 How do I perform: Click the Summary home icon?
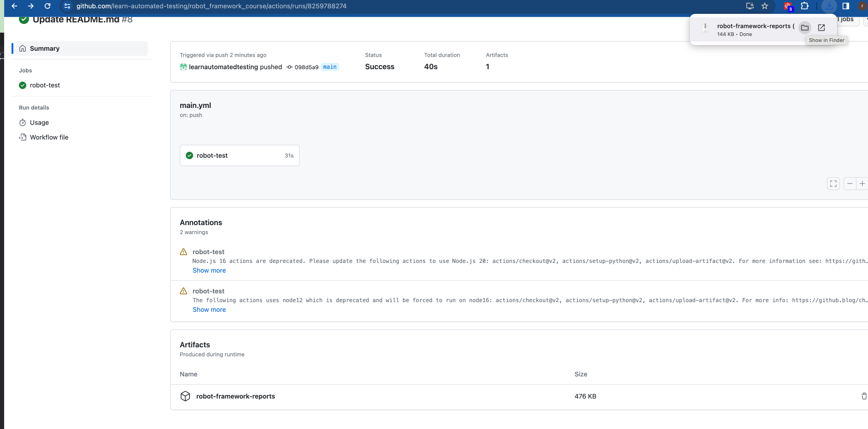click(x=23, y=48)
